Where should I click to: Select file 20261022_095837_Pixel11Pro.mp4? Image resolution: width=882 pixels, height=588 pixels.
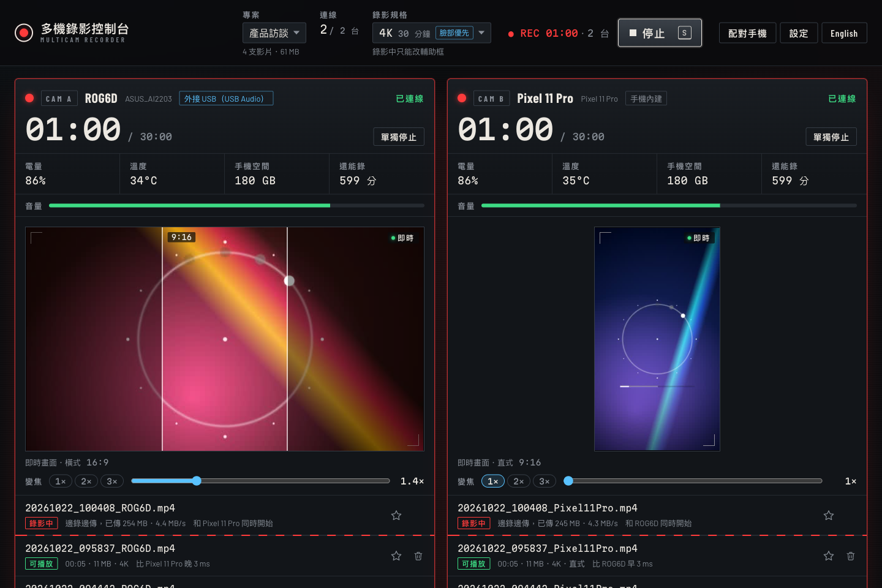tap(548, 548)
